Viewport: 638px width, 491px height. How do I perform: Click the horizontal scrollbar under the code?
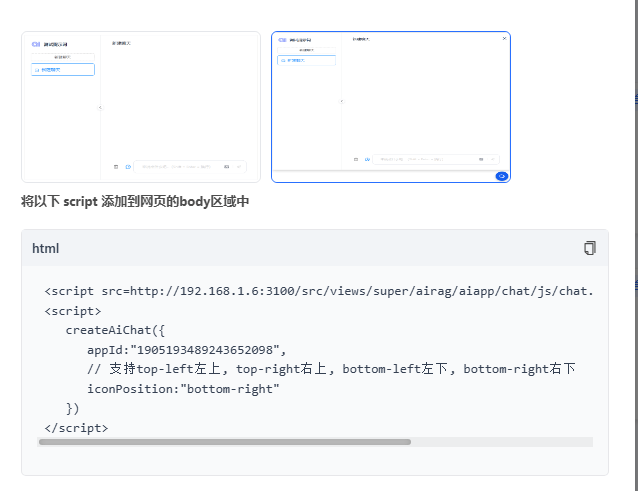click(x=225, y=442)
